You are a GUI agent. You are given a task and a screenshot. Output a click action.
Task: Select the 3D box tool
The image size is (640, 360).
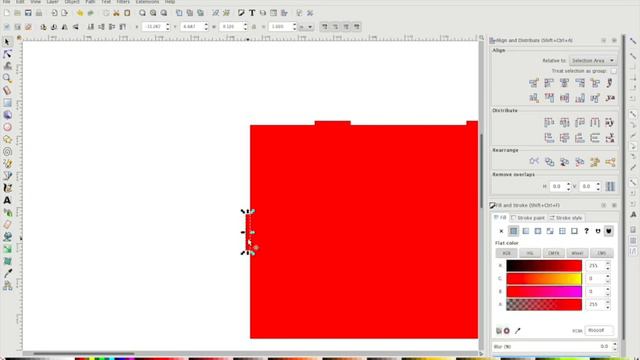[x=7, y=115]
